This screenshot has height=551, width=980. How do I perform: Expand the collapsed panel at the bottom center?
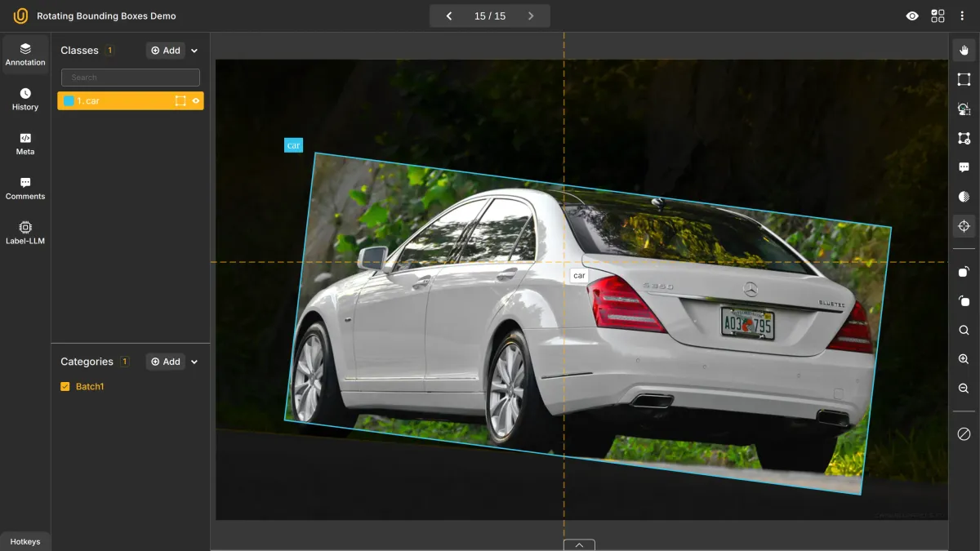point(578,544)
